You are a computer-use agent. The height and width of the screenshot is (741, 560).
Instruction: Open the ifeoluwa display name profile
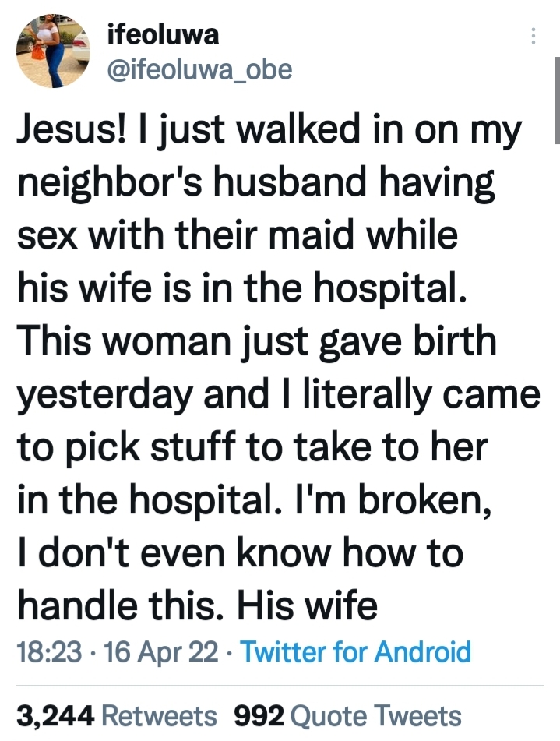point(163,35)
